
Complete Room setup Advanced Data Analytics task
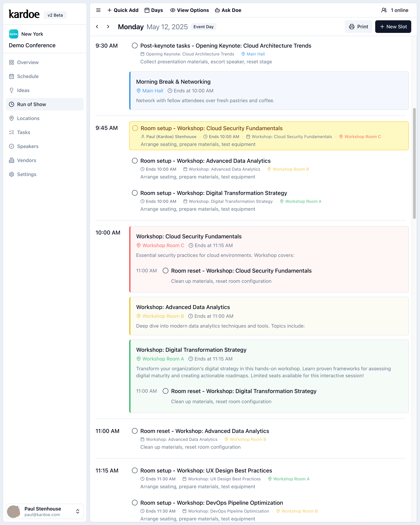pyautogui.click(x=135, y=161)
